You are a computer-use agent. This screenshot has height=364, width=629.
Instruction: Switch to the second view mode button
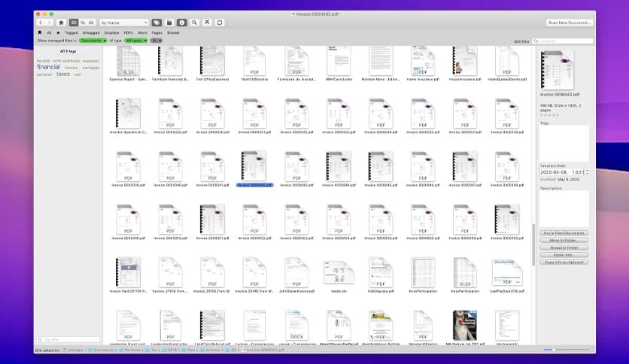(x=83, y=23)
